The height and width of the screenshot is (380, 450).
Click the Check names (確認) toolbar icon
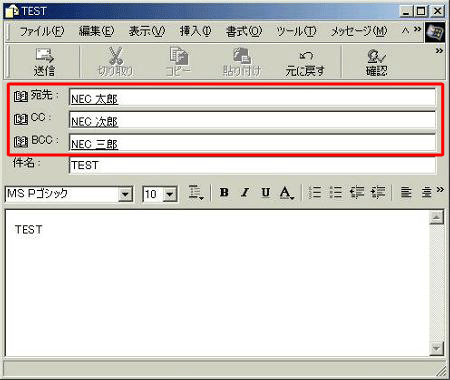(376, 56)
